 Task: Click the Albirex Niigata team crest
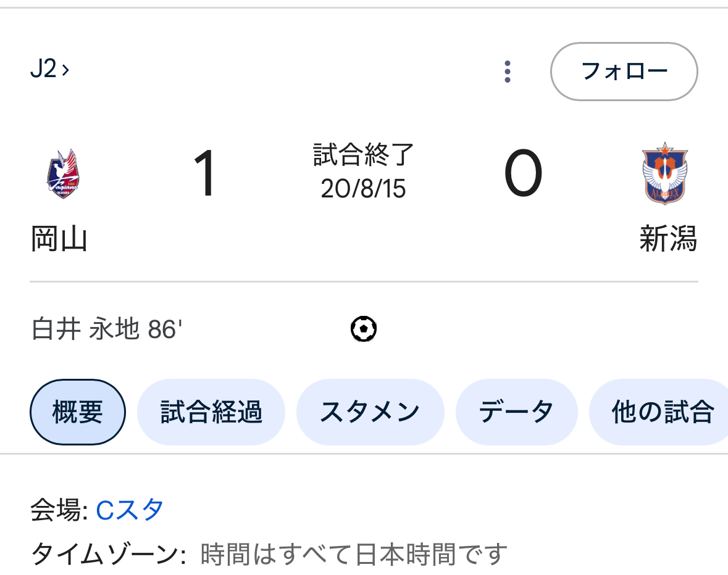click(x=664, y=173)
